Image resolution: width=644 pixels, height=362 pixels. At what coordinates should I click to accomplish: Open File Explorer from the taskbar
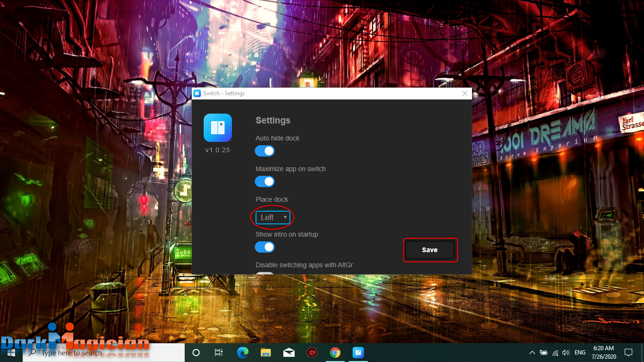point(266,353)
